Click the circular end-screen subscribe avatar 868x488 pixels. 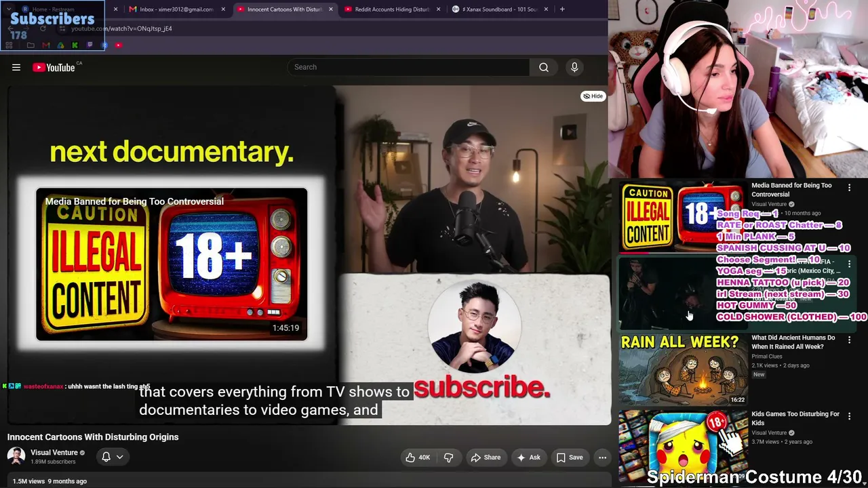(x=474, y=327)
